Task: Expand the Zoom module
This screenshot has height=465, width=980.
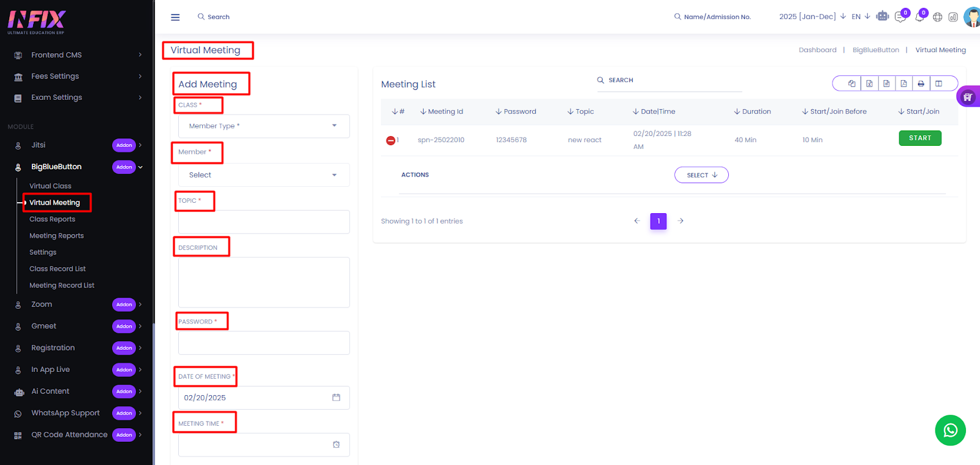Action: pyautogui.click(x=77, y=304)
